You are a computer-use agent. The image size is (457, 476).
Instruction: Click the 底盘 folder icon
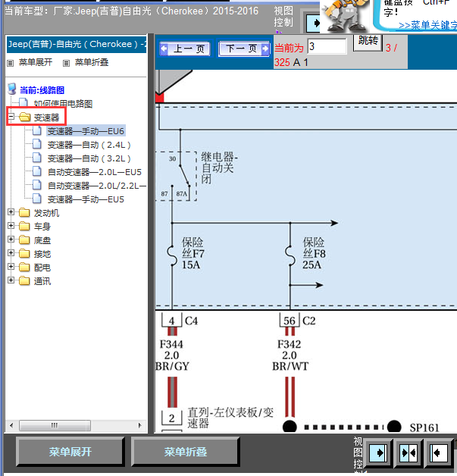coord(24,240)
